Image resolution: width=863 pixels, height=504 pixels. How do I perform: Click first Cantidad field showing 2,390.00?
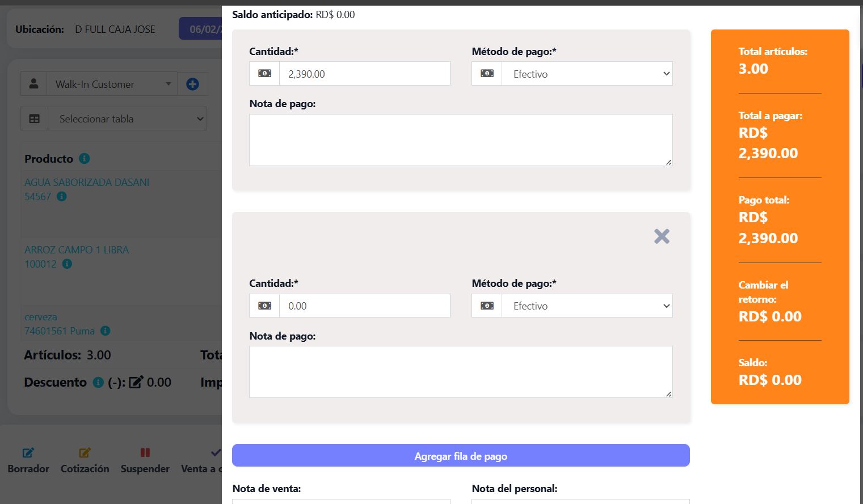click(365, 74)
